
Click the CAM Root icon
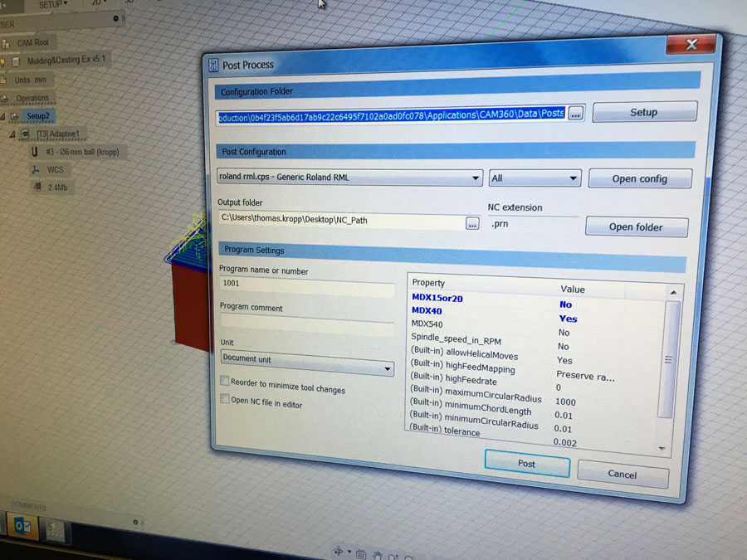pyautogui.click(x=6, y=44)
